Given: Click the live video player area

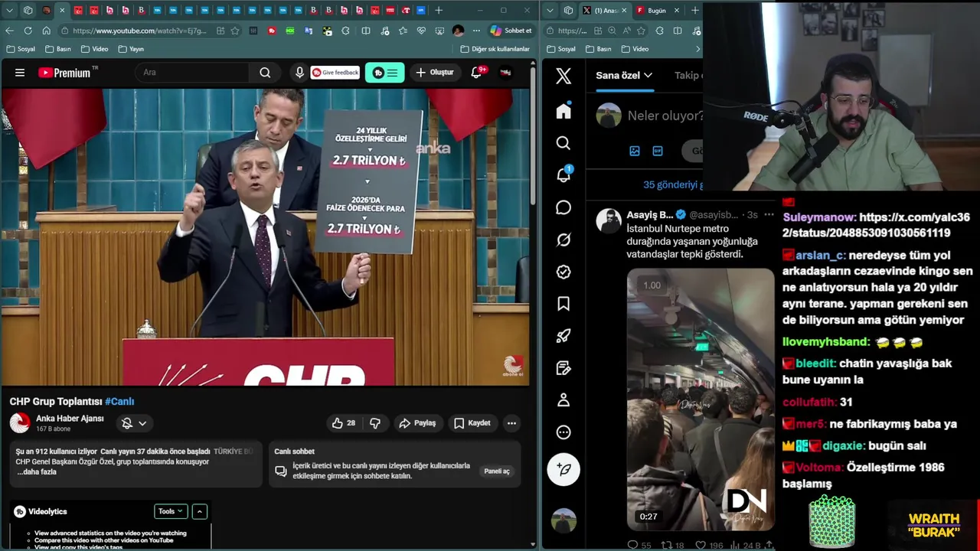Looking at the screenshot, I should (266, 237).
